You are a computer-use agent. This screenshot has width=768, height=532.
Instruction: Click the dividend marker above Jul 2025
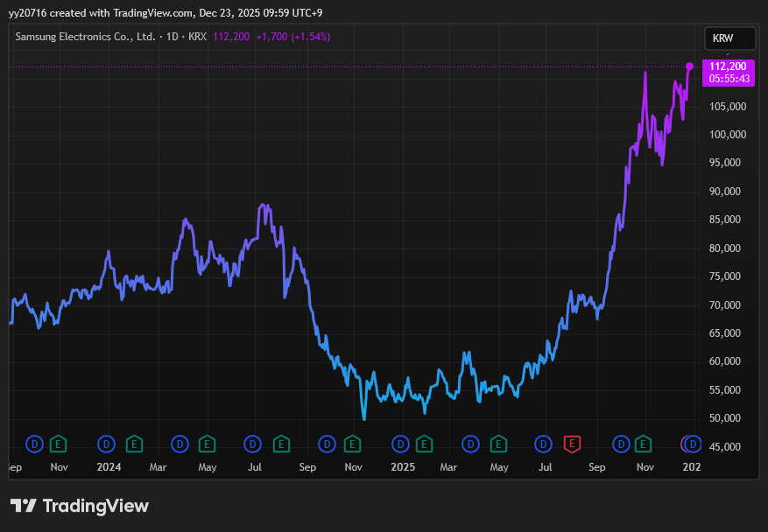click(x=545, y=444)
